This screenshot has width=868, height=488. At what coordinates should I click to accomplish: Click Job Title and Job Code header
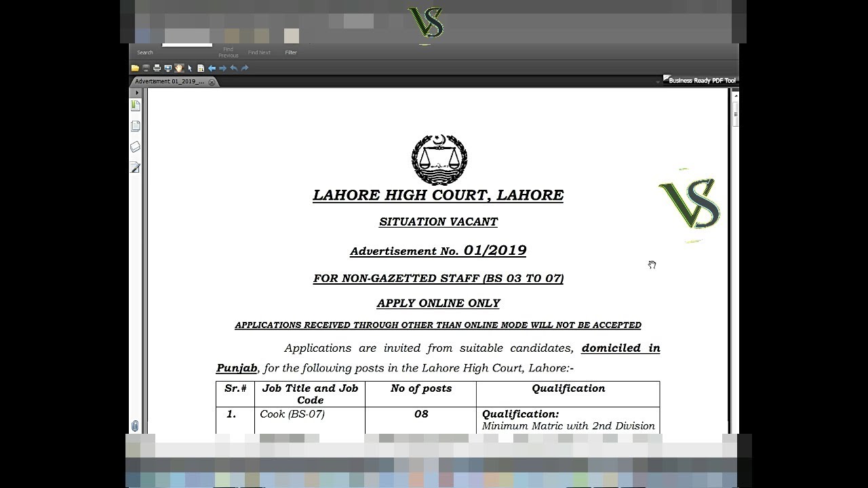pyautogui.click(x=310, y=394)
